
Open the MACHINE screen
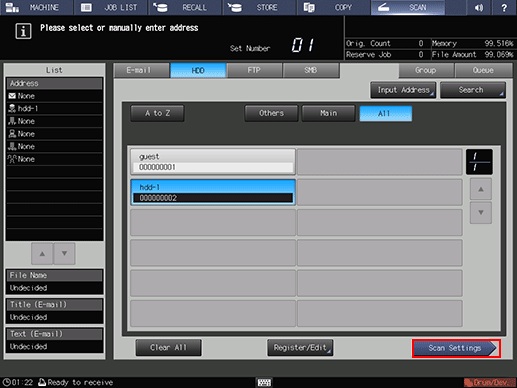click(36, 7)
